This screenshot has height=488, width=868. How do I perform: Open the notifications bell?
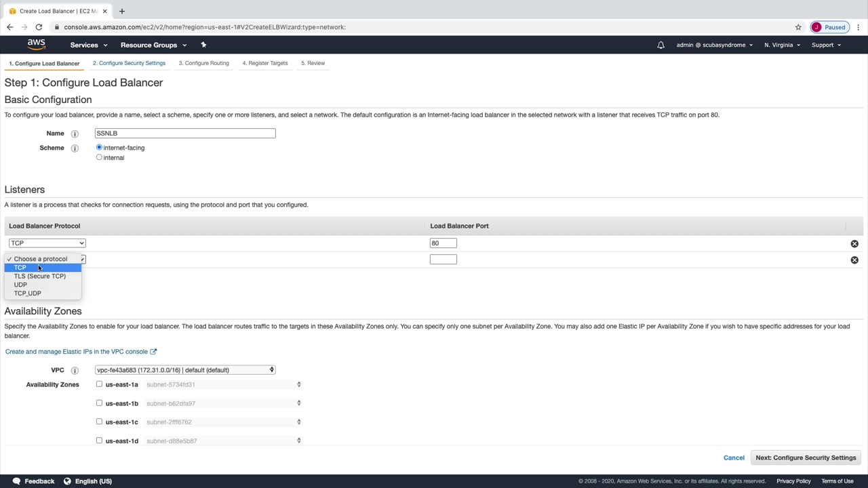point(660,45)
